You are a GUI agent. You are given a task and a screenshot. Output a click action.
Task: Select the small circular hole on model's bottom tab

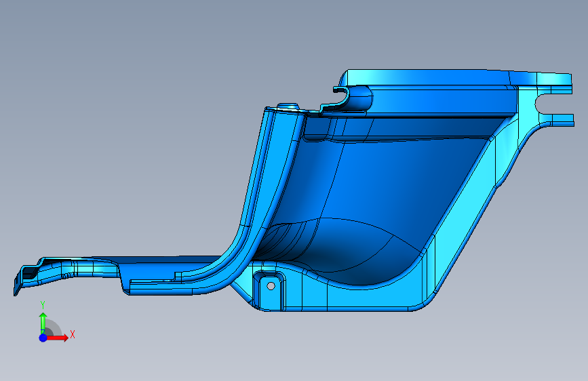tap(271, 286)
